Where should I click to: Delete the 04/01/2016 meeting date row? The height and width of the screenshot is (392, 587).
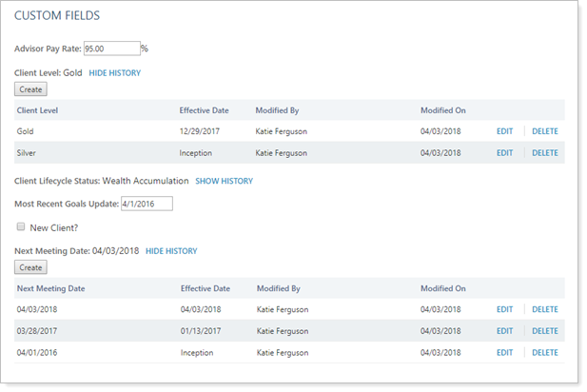544,352
